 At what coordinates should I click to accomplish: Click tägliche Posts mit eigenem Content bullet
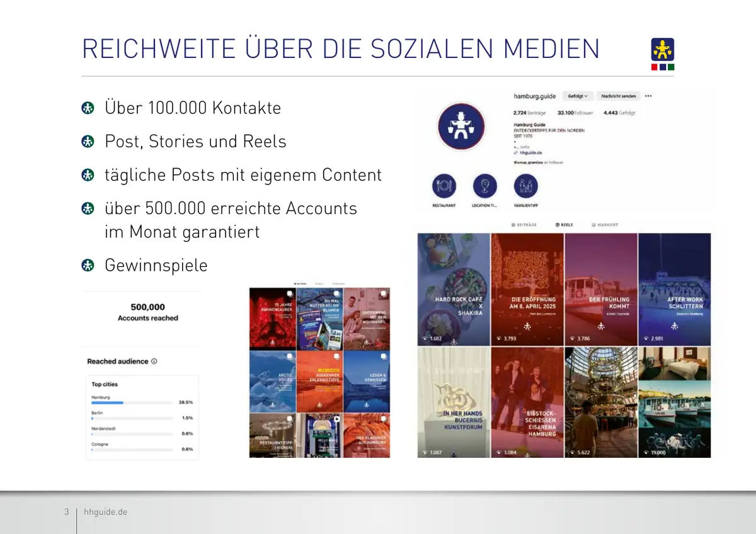click(243, 174)
